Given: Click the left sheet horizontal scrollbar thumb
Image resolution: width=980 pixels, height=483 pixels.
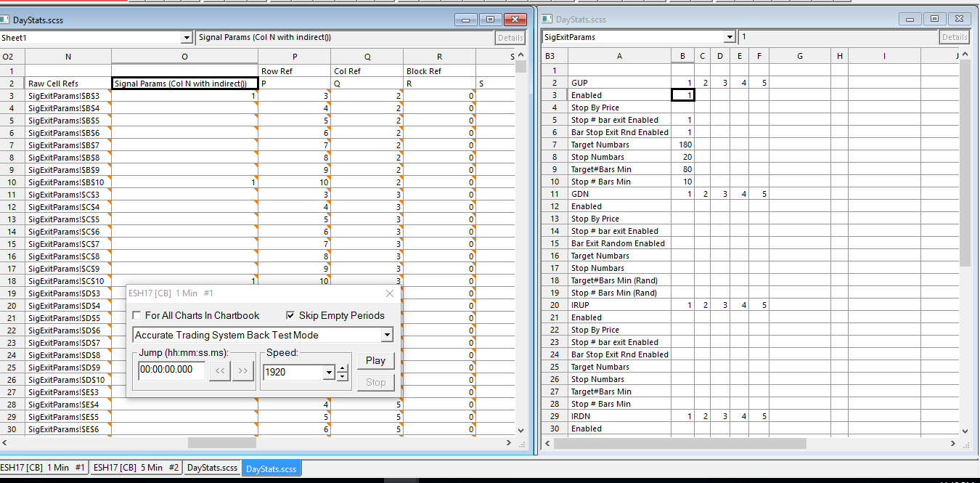Looking at the screenshot, I should [x=222, y=442].
